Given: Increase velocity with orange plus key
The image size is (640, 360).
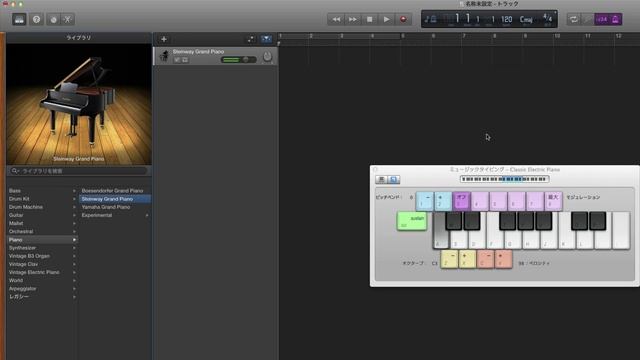Looking at the screenshot, I should [503, 259].
